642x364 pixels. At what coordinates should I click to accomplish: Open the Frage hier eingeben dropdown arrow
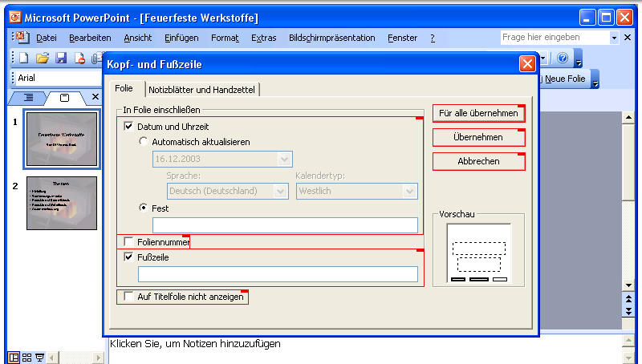[x=614, y=38]
